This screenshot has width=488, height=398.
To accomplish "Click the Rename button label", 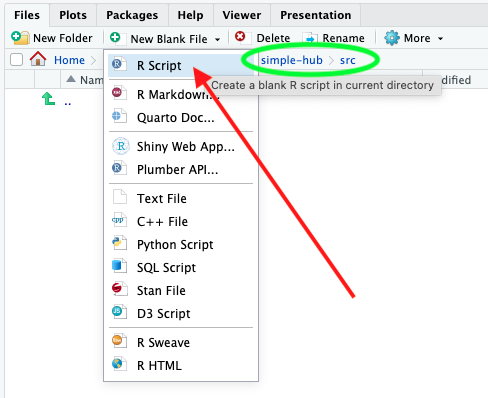I will point(343,38).
